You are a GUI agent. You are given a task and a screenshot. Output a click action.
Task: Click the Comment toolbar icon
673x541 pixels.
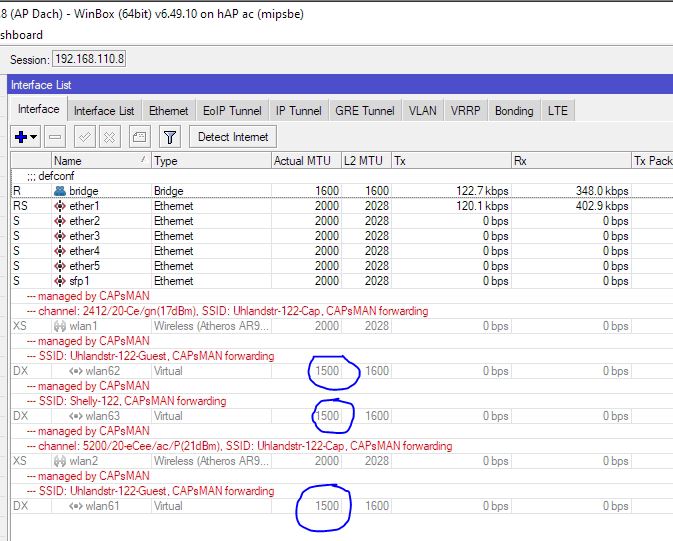coord(139,136)
